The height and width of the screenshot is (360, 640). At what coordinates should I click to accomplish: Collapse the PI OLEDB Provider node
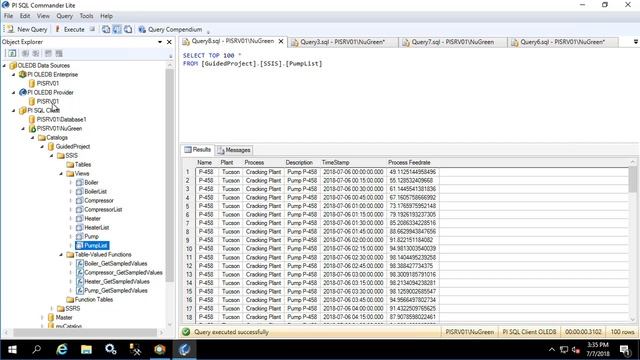pyautogui.click(x=13, y=93)
